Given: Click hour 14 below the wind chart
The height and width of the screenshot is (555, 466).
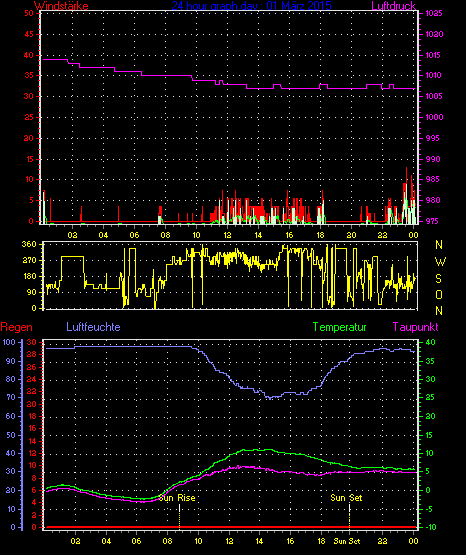Looking at the screenshot, I should (258, 235).
